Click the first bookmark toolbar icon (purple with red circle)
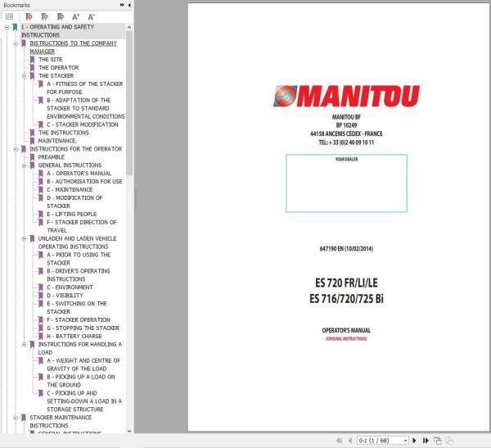Viewport: 491px width, 448px height. pos(29,16)
